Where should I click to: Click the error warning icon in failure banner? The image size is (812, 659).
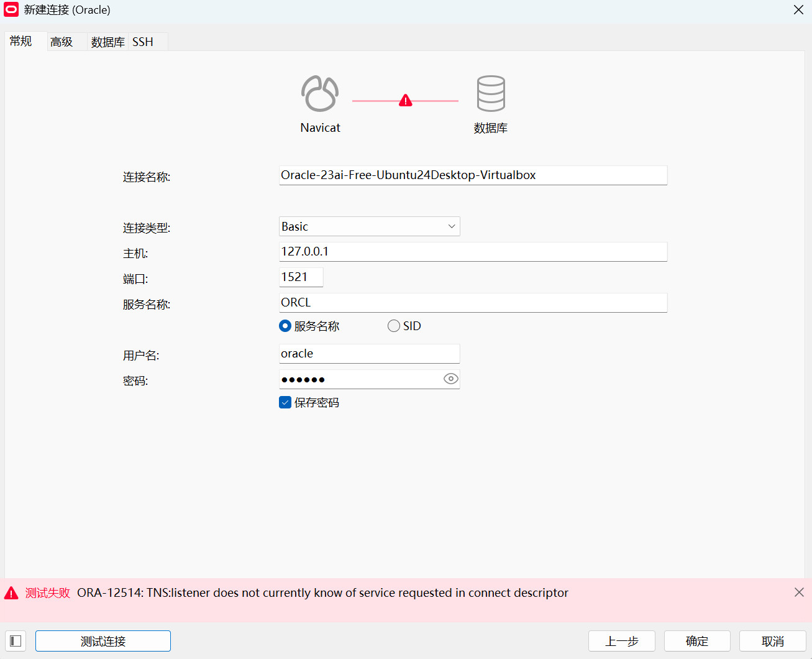click(11, 593)
